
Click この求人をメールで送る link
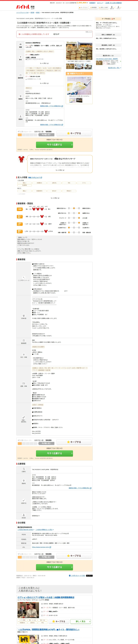[x=77, y=576]
